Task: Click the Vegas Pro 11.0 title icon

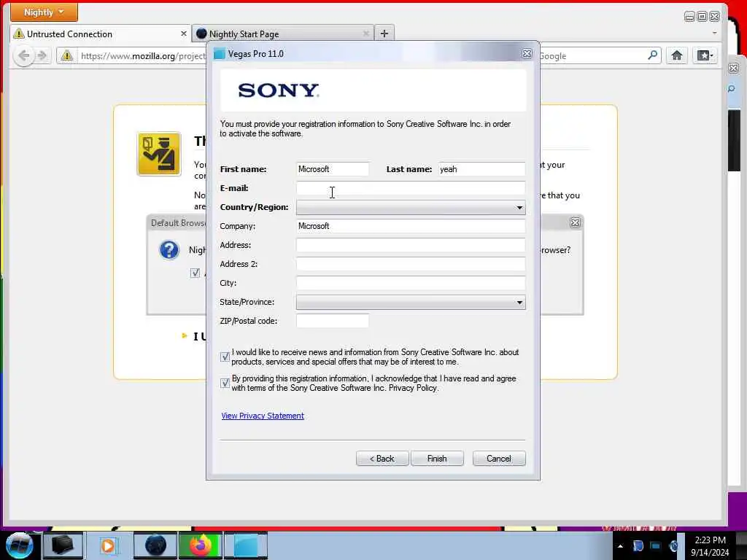Action: click(219, 54)
